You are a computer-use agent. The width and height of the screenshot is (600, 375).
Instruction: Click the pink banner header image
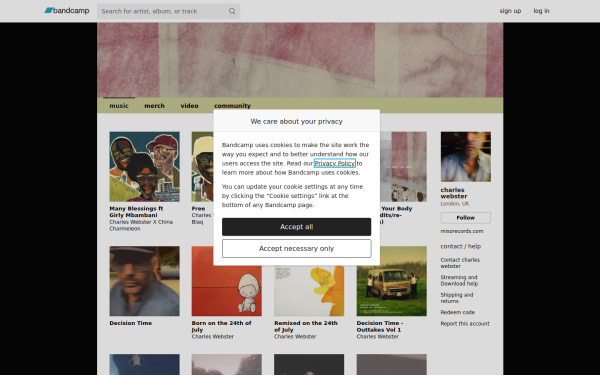(x=300, y=60)
